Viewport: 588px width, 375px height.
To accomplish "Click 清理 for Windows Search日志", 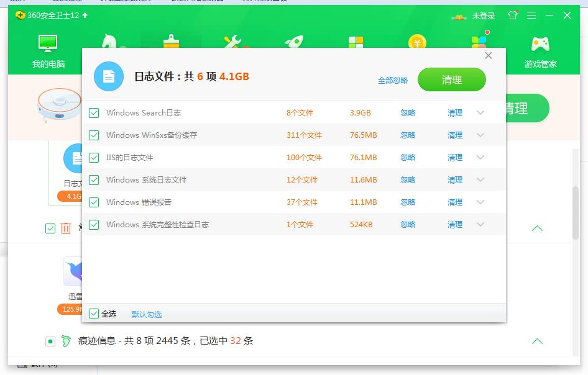I will [455, 113].
